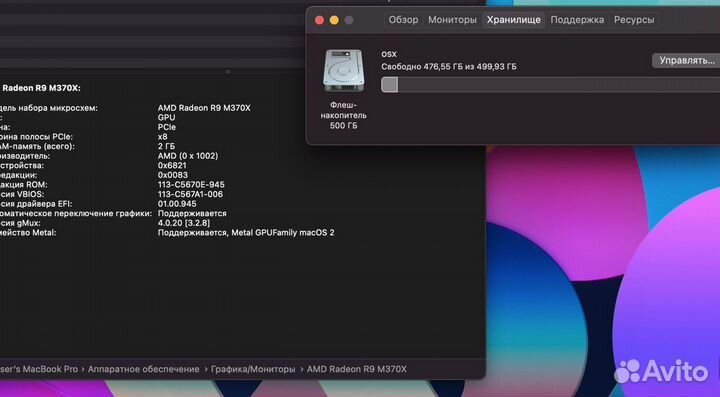Click the storage usage bar

[x=551, y=84]
